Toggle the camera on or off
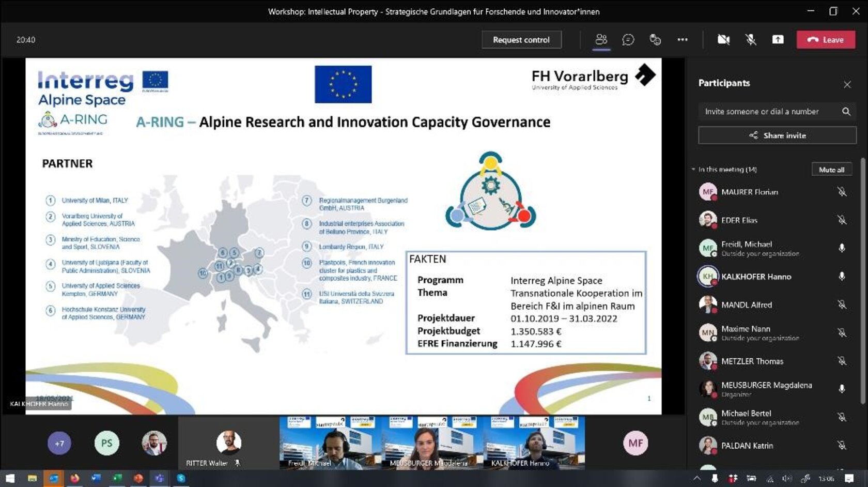 click(723, 40)
